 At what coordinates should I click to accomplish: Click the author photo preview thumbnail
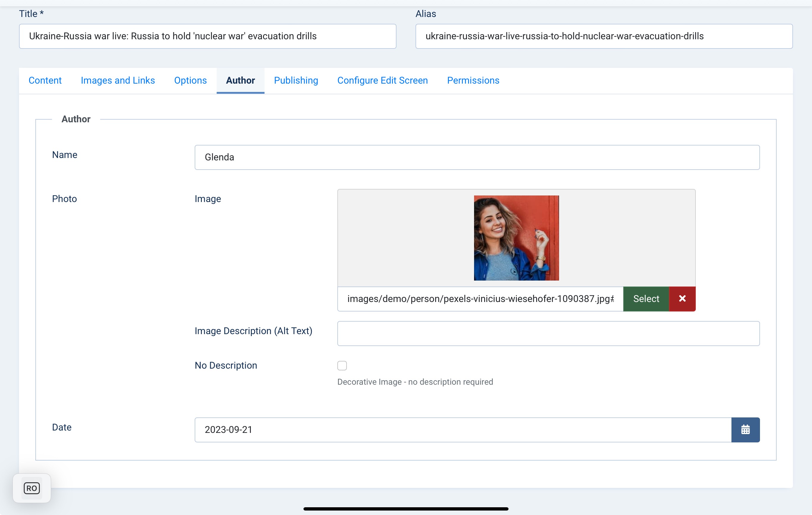(516, 238)
